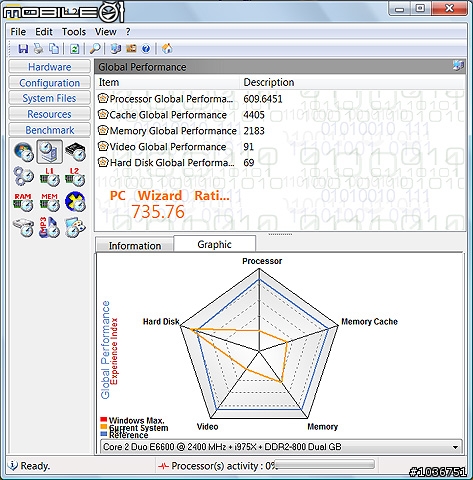The height and width of the screenshot is (480, 473).
Task: Click the Copy pages toolbar icon
Action: (x=54, y=49)
